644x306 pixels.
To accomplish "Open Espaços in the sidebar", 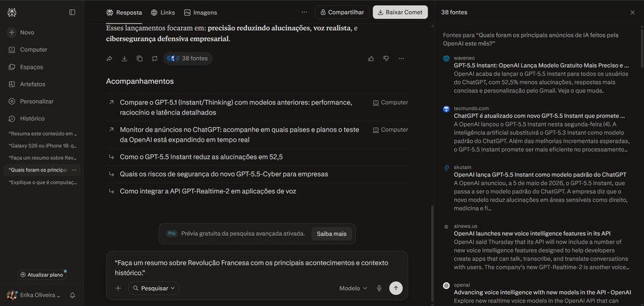I will (26, 67).
